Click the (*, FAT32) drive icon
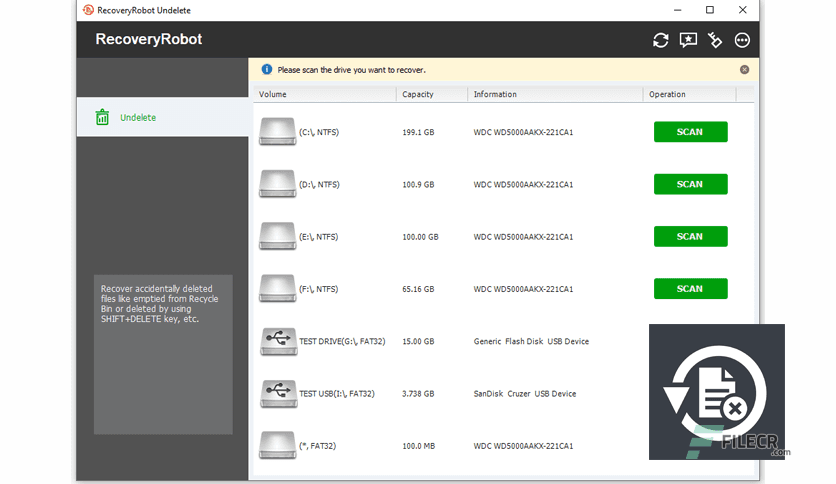Viewport: 836px width, 484px height. pyautogui.click(x=277, y=445)
